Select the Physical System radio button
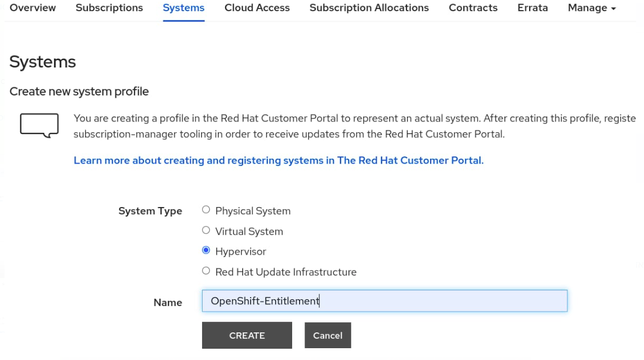Viewport: 644px width, 360px height. 206,210
